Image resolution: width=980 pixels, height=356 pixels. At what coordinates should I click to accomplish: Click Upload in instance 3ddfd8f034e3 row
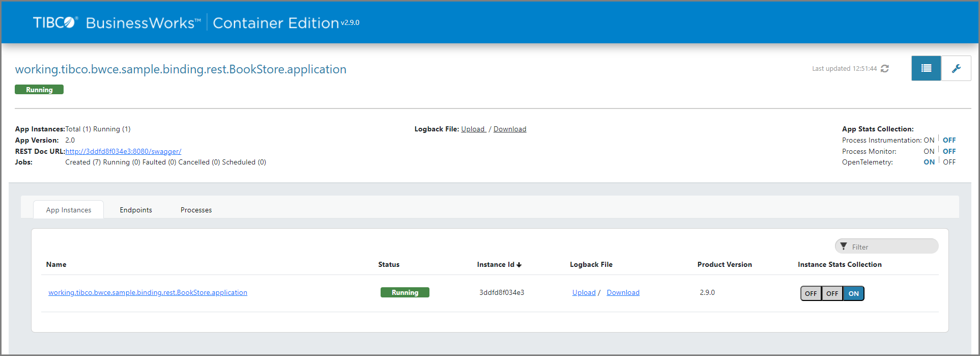[x=584, y=292]
